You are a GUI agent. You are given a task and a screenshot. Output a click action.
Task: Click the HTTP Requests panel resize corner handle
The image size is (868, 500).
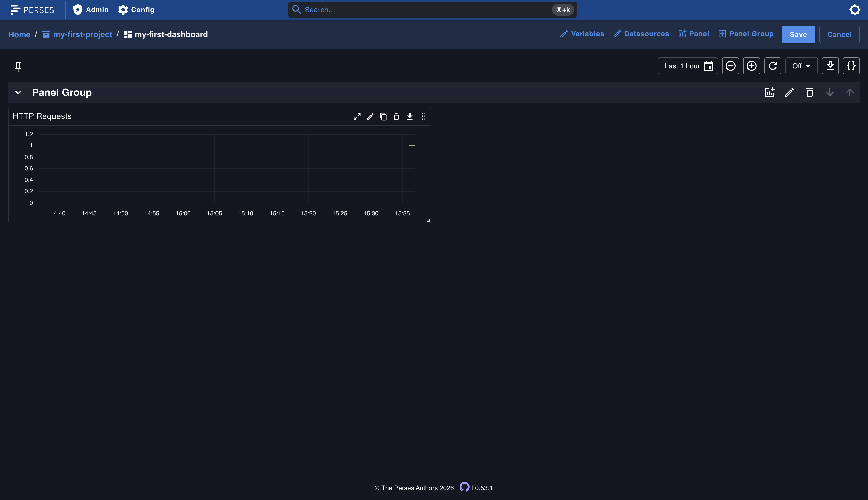pyautogui.click(x=429, y=220)
